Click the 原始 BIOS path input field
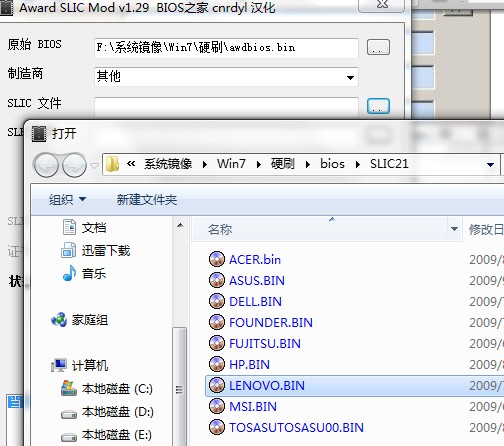Image resolution: width=504 pixels, height=446 pixels. pyautogui.click(x=226, y=48)
